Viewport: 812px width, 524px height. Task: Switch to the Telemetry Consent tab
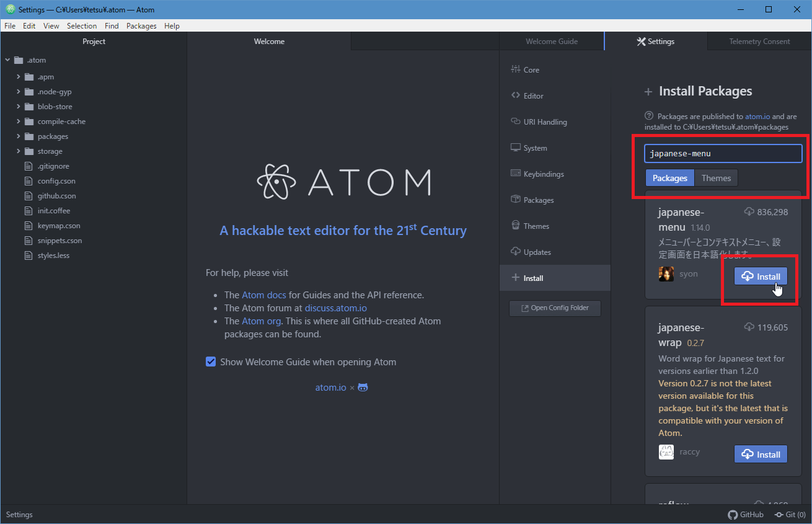click(x=759, y=42)
